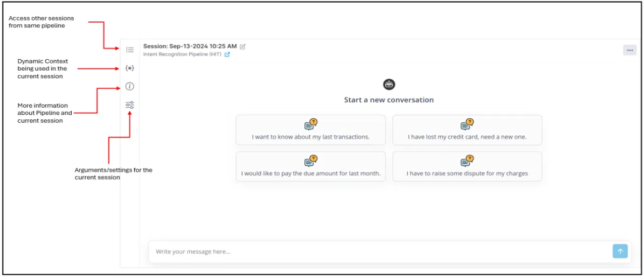
Task: Open session arguments sliders icon
Action: pyautogui.click(x=130, y=105)
